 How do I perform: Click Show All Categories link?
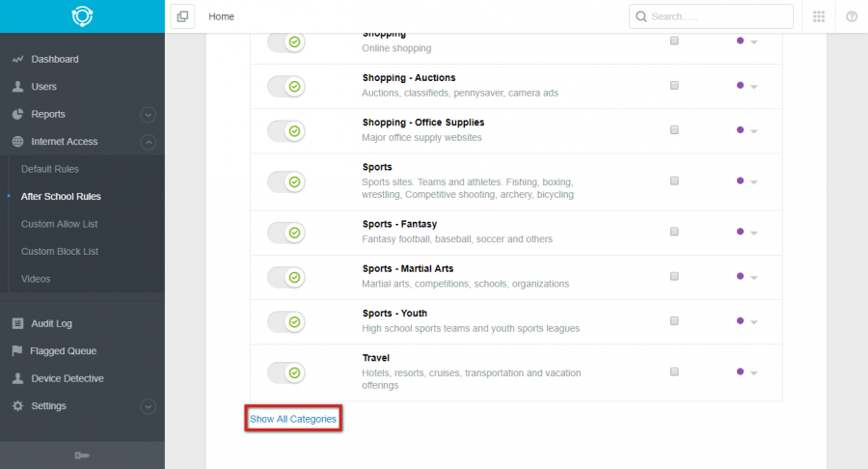coord(293,419)
